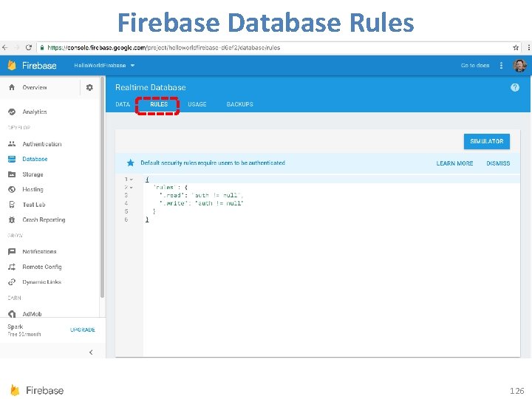Click the Storage folder icon
Screen dimensions: 532x399
click(x=12, y=174)
